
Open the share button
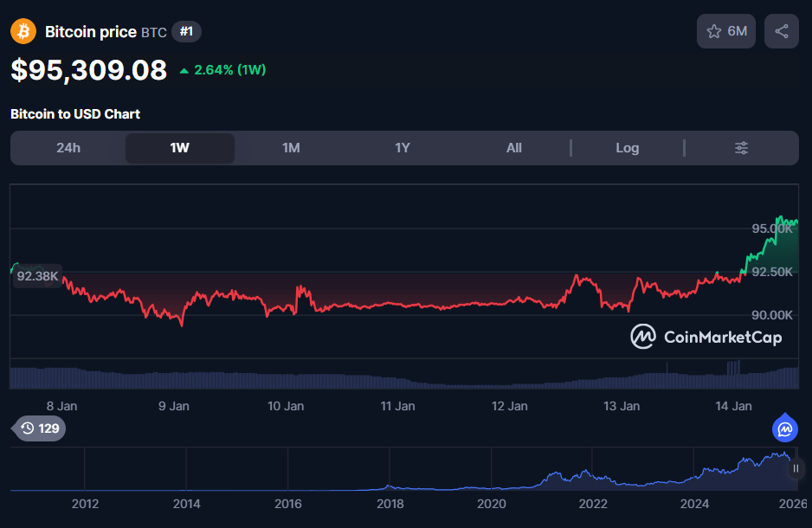point(782,31)
